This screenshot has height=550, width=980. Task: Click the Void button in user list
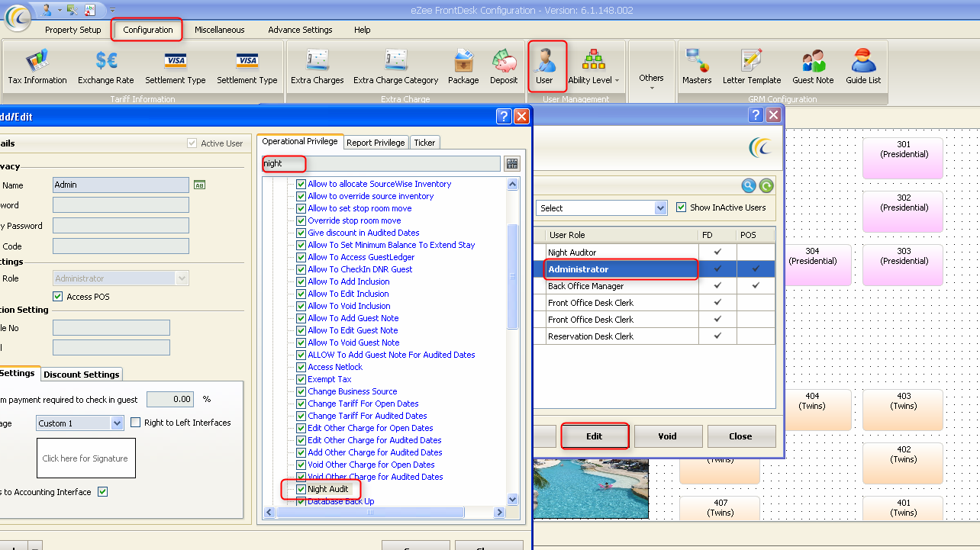(x=667, y=436)
